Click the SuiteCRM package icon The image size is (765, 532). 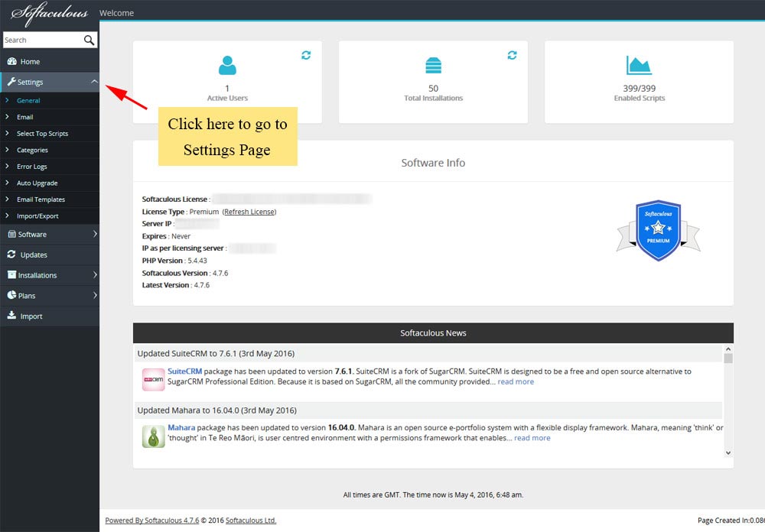pyautogui.click(x=153, y=379)
